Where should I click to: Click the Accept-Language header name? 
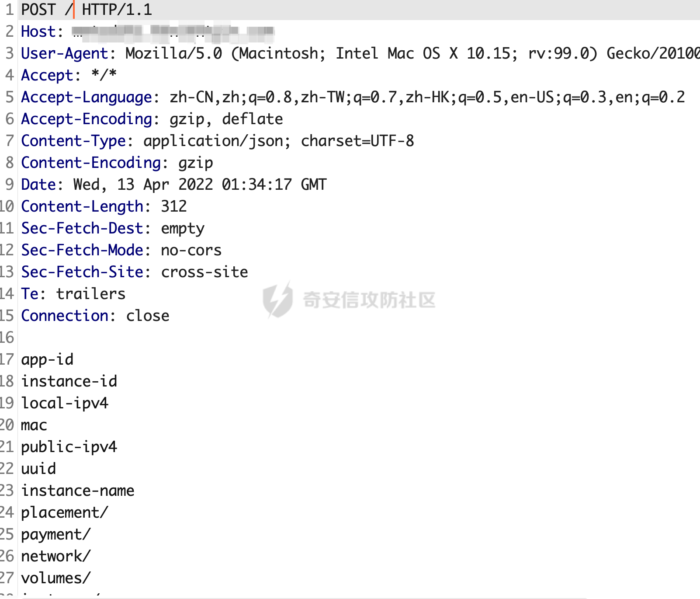coord(87,97)
